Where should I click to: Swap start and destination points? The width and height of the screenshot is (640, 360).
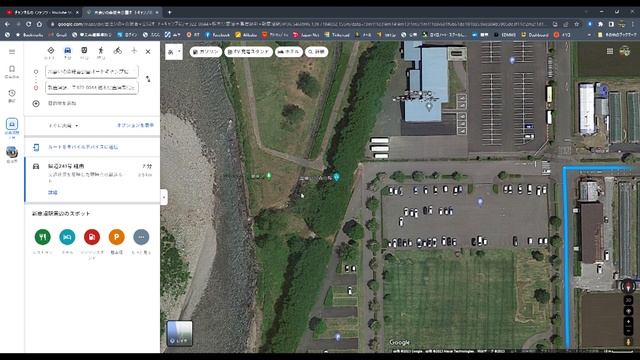coord(148,79)
